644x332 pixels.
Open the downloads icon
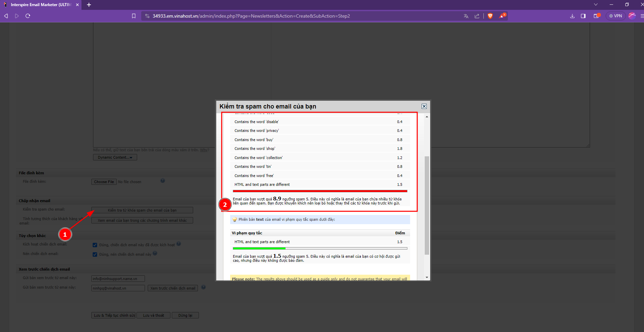(572, 16)
